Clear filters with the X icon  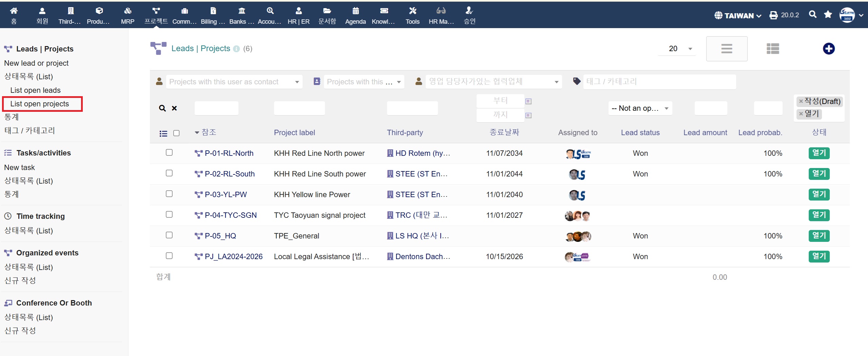click(x=174, y=108)
